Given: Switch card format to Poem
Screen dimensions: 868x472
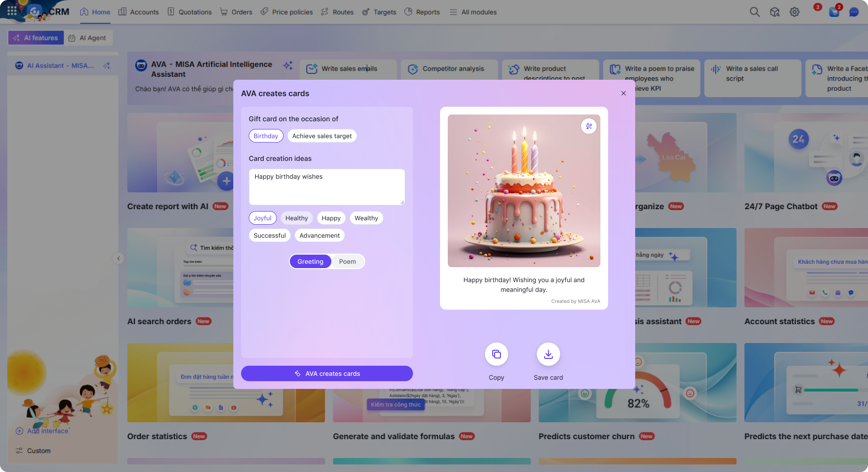Looking at the screenshot, I should click(x=347, y=261).
